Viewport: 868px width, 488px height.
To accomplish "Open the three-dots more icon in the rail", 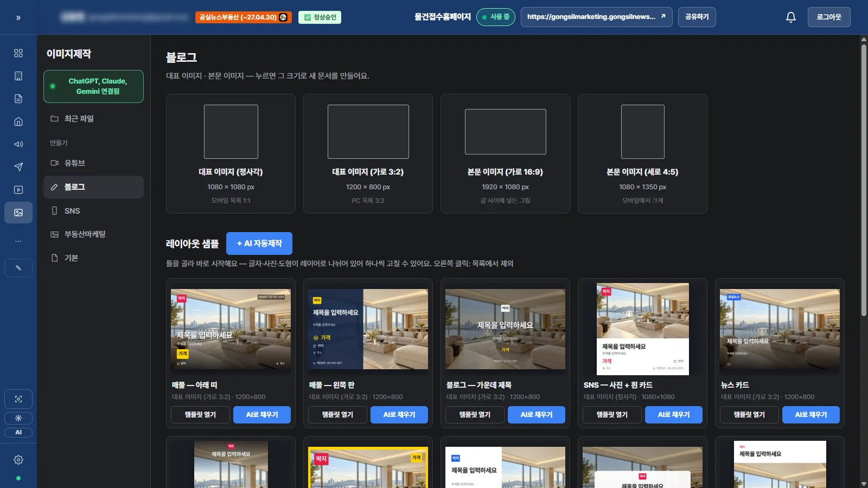I will (18, 241).
